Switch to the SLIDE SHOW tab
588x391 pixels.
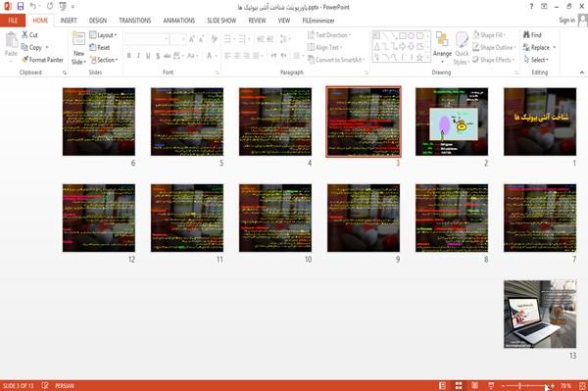[221, 21]
